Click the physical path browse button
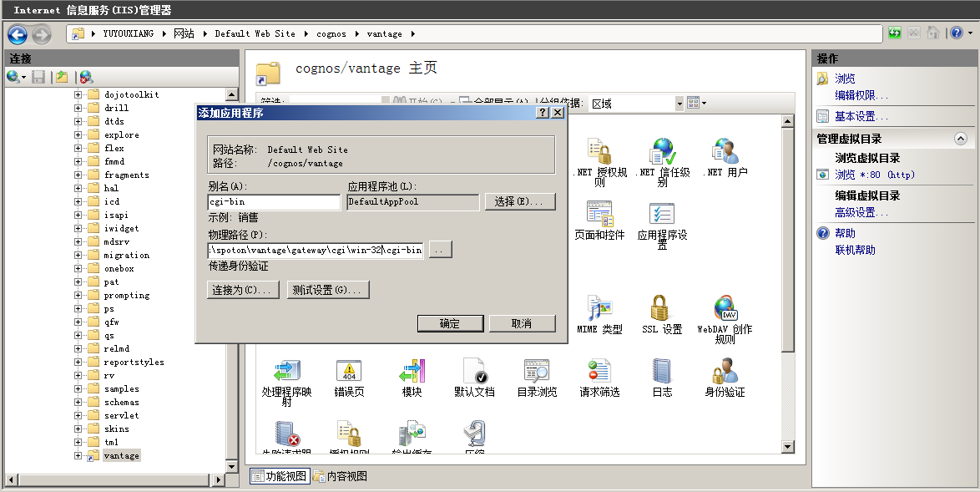The width and height of the screenshot is (980, 492). (x=439, y=250)
